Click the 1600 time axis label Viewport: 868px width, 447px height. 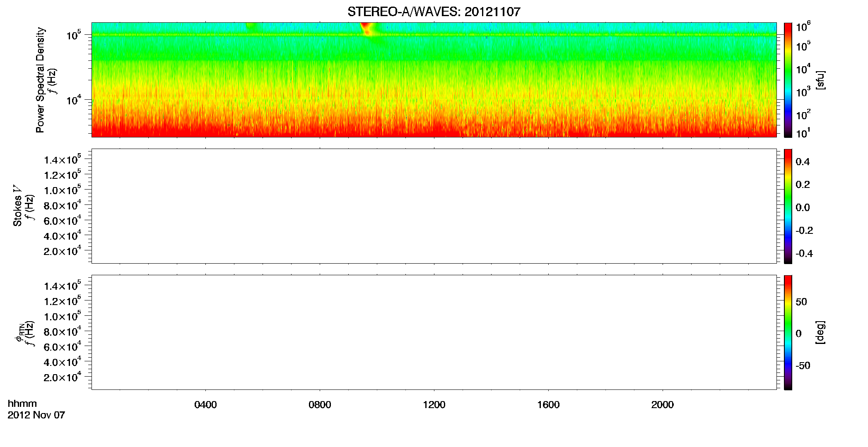coord(548,405)
